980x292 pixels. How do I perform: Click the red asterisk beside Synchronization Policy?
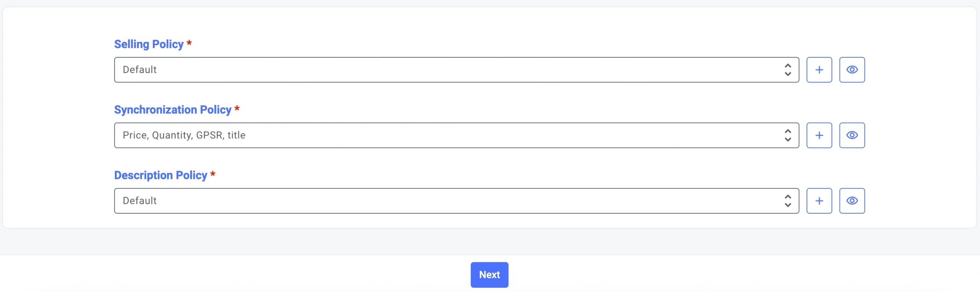coord(237,109)
